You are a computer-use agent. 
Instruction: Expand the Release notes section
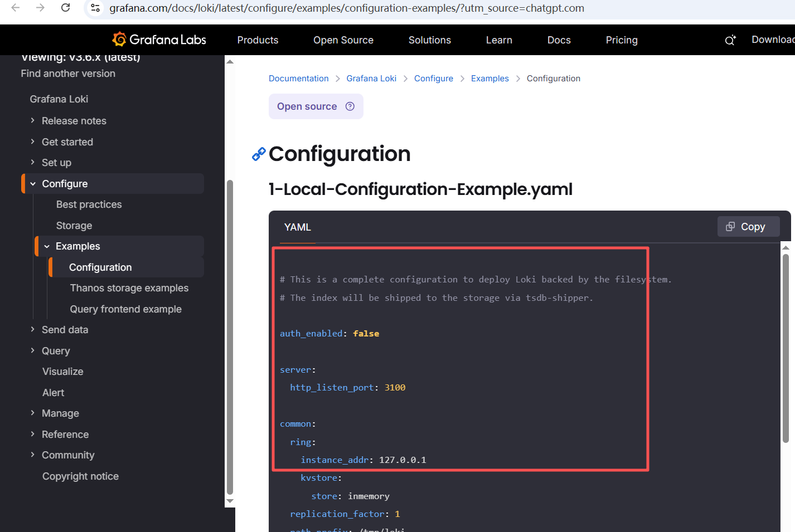[x=32, y=120]
